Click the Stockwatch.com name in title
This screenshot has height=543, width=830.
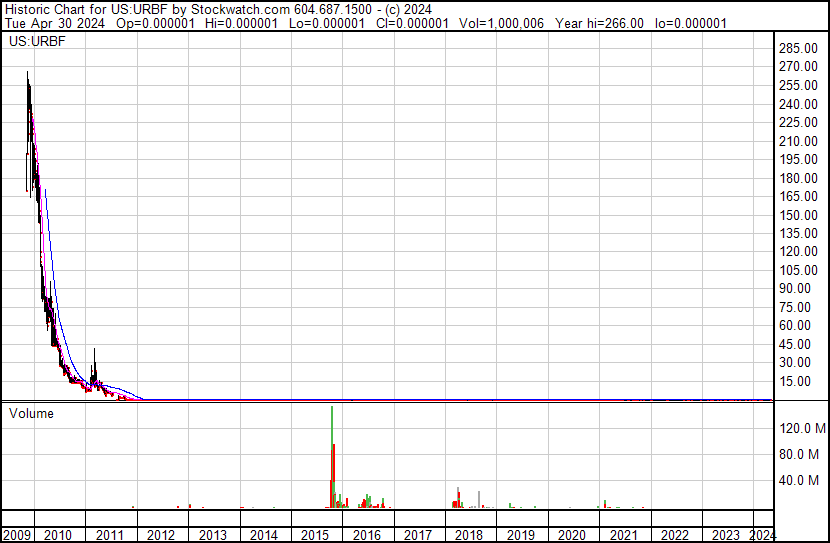[x=240, y=10]
